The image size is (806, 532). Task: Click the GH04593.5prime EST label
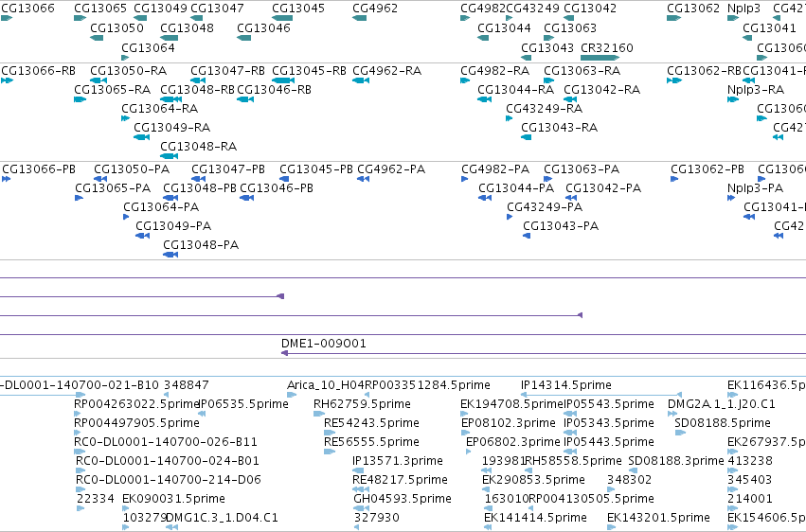pyautogui.click(x=403, y=499)
